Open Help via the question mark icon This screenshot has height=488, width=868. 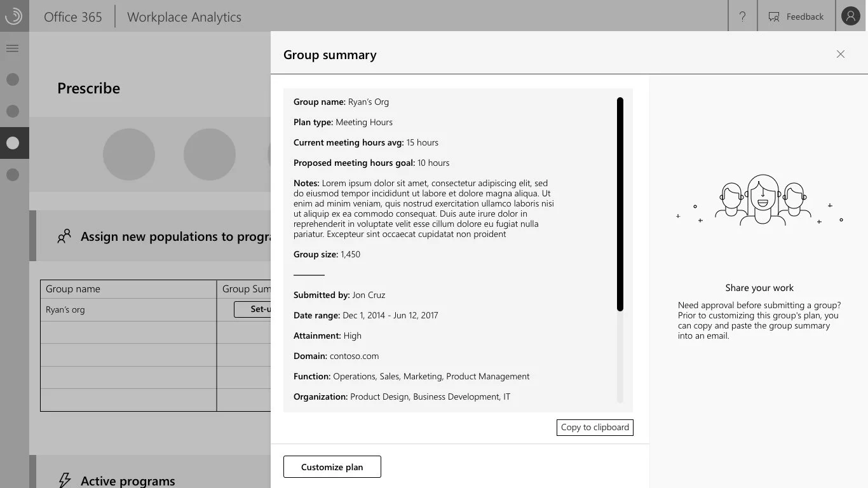[742, 16]
